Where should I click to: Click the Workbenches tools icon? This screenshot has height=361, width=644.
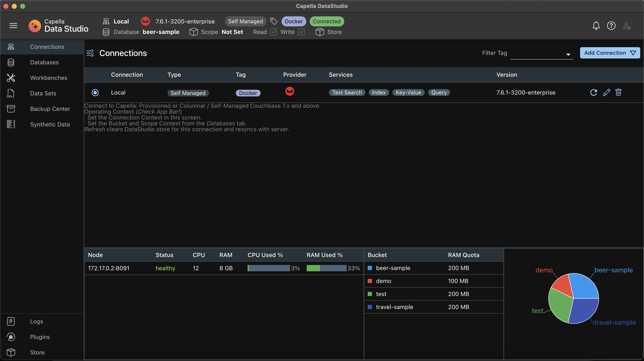(x=11, y=78)
